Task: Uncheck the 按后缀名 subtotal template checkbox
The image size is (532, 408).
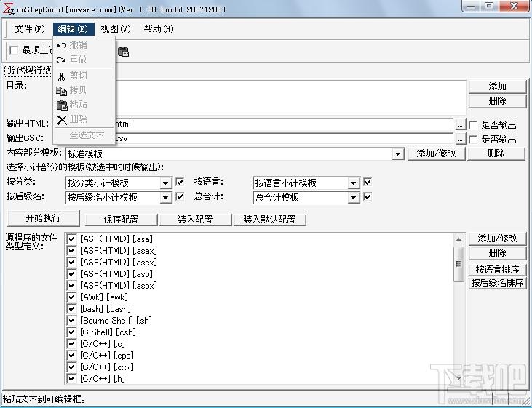Action: [x=180, y=196]
